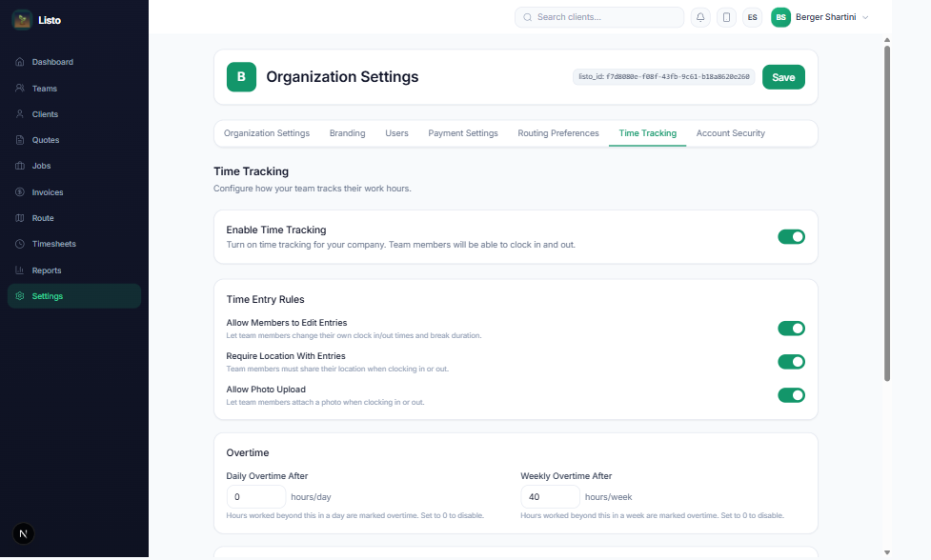Click the green B organization badge
Screen dimensions: 931x560
tap(241, 76)
